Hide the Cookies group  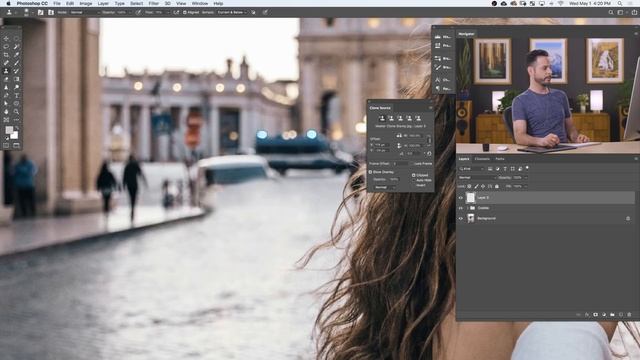tap(461, 208)
